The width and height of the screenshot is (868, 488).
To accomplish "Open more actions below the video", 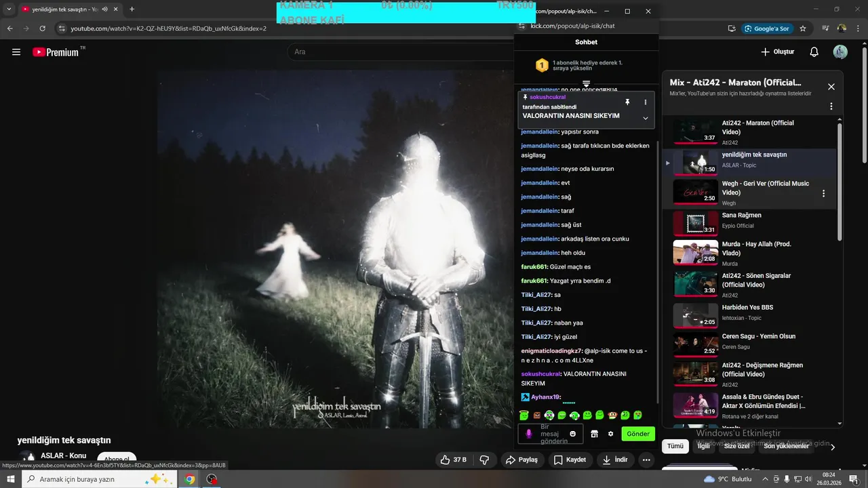I will point(646,460).
